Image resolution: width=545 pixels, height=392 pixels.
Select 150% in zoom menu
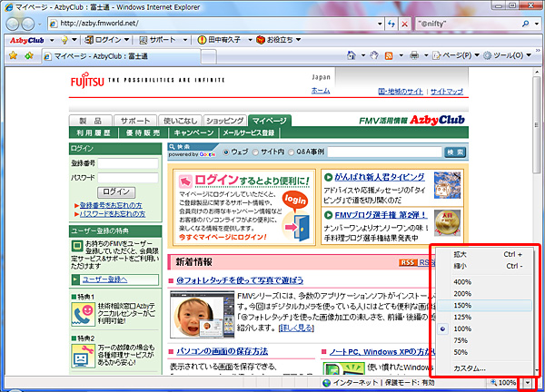tap(485, 306)
